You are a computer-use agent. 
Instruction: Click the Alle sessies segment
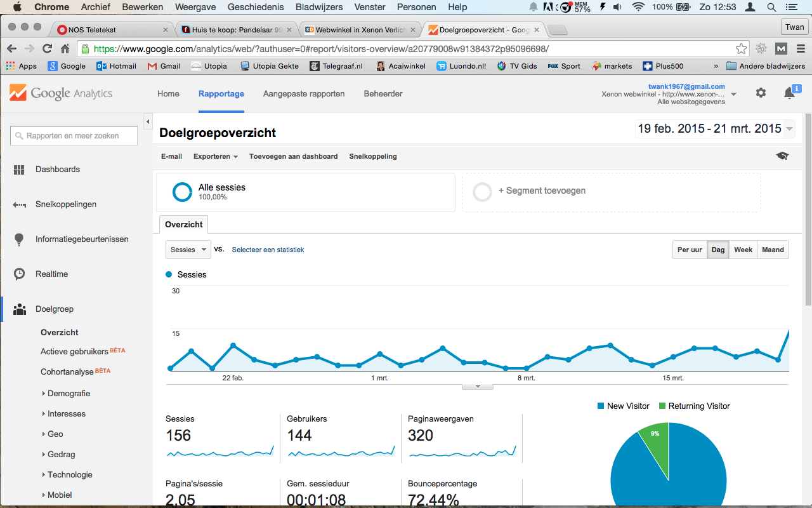pyautogui.click(x=306, y=192)
